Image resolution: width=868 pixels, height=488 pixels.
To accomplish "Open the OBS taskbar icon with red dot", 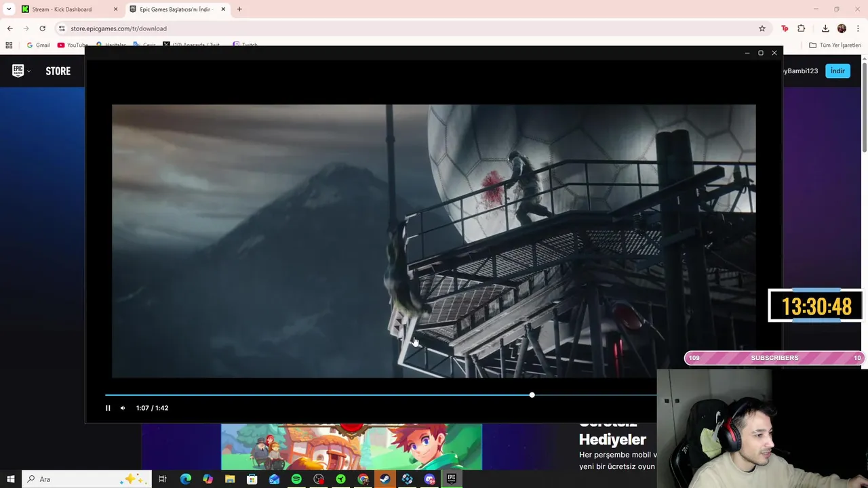I will click(x=319, y=479).
